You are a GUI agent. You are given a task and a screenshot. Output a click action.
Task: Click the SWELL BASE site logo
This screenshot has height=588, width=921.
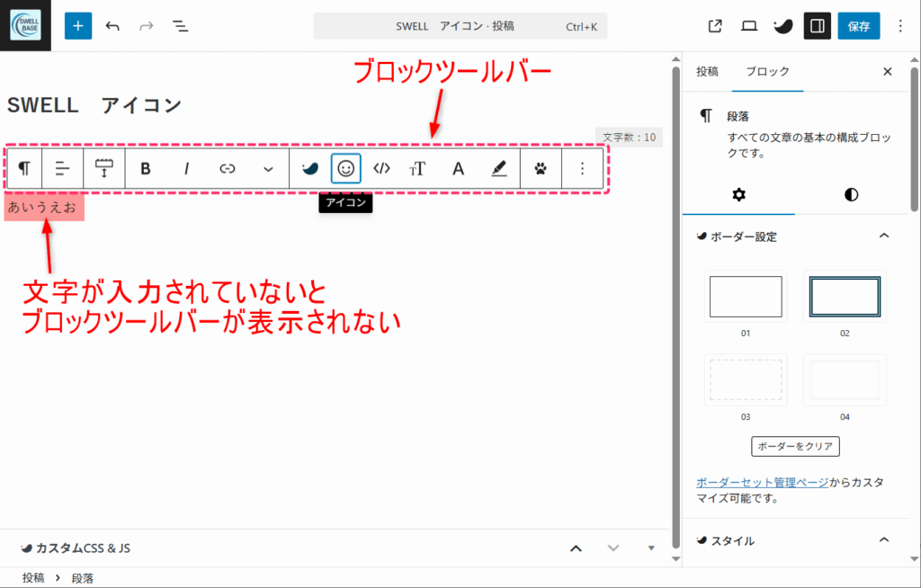click(25, 25)
